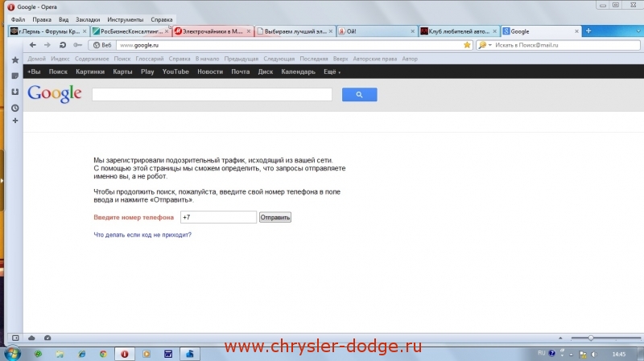This screenshot has height=361, width=644.
Task: Bookmark page with the star in address bar
Action: point(467,45)
